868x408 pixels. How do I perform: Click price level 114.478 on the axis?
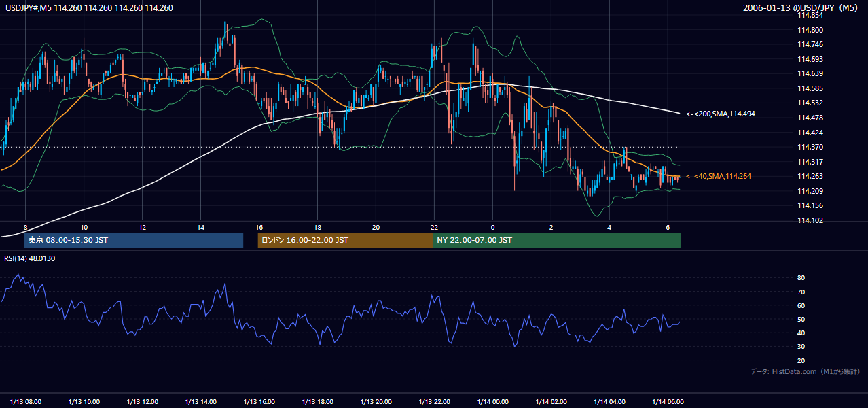point(810,118)
